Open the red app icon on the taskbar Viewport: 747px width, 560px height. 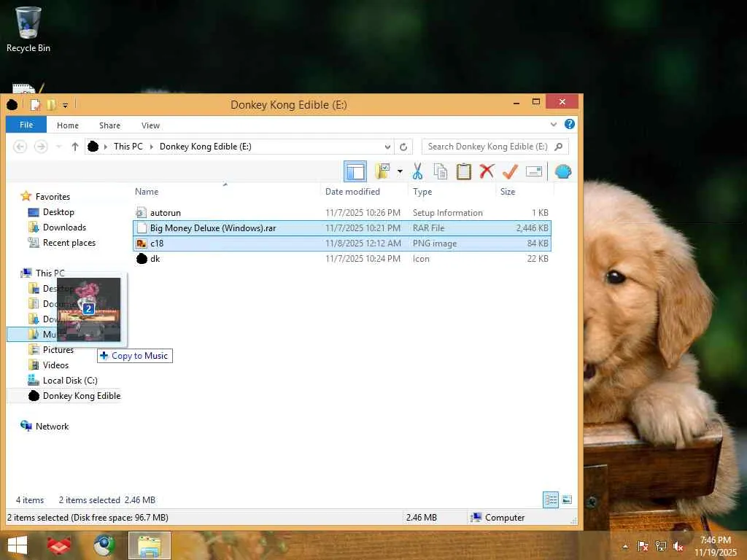click(x=58, y=545)
